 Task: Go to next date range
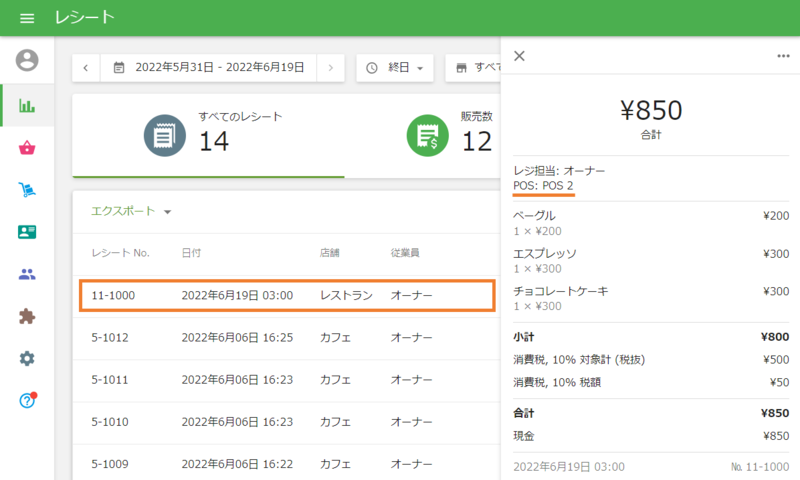point(331,68)
